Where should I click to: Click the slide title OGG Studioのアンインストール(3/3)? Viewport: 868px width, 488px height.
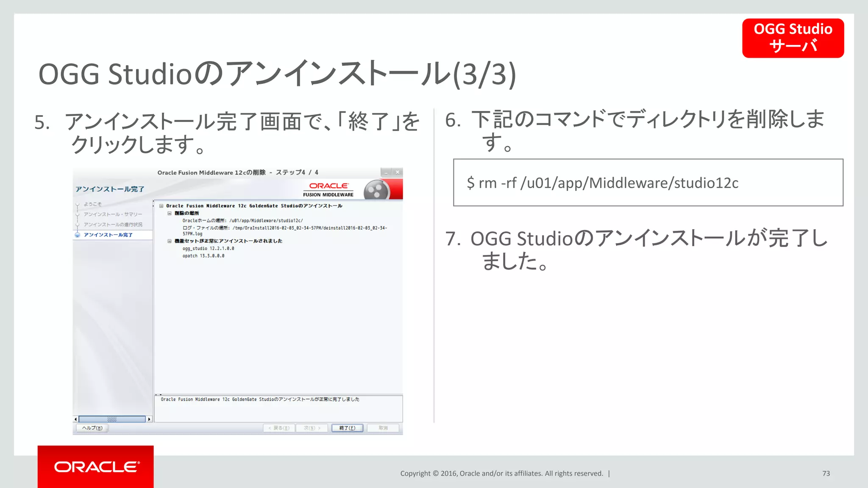point(277,74)
